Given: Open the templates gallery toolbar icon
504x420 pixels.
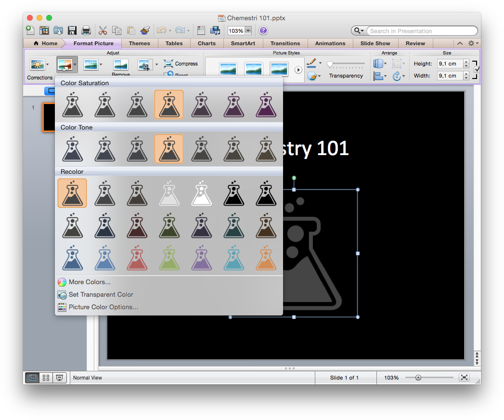Looking at the screenshot, I should click(x=44, y=30).
